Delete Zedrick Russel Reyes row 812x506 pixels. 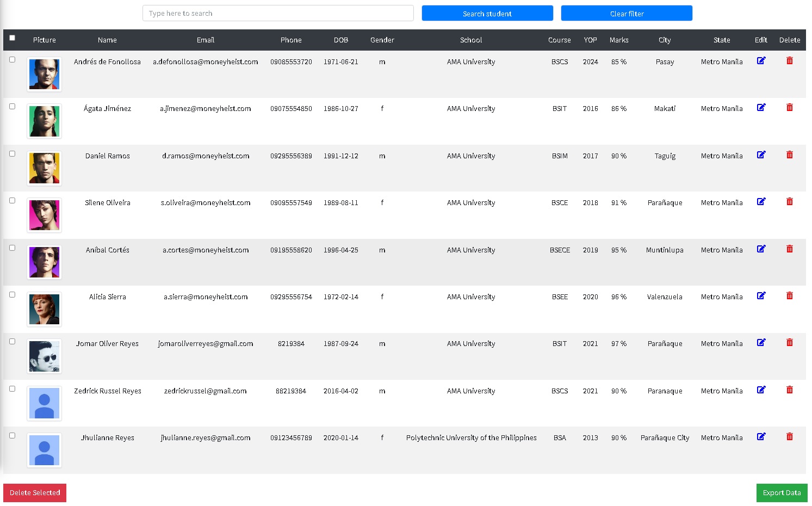[x=789, y=390]
